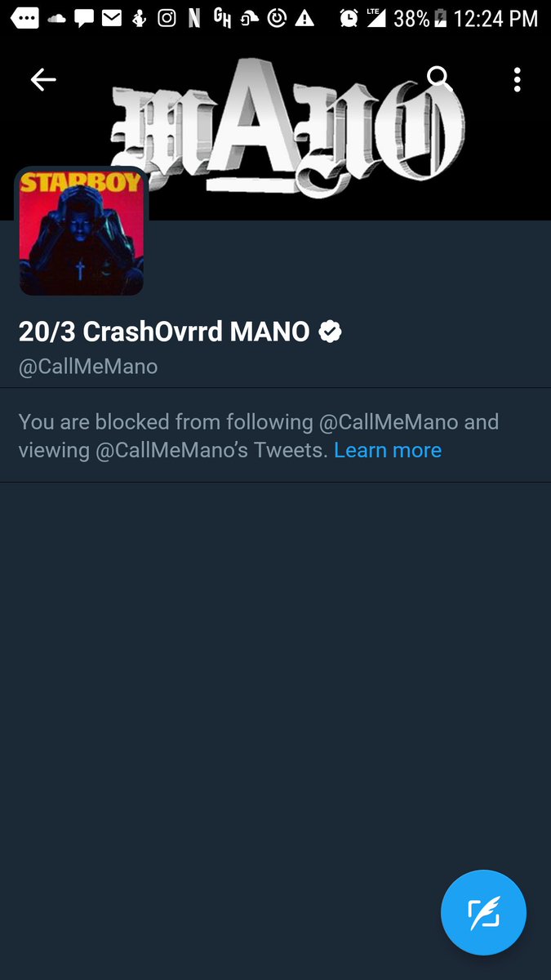Tap the Netflix notification icon

click(x=193, y=18)
